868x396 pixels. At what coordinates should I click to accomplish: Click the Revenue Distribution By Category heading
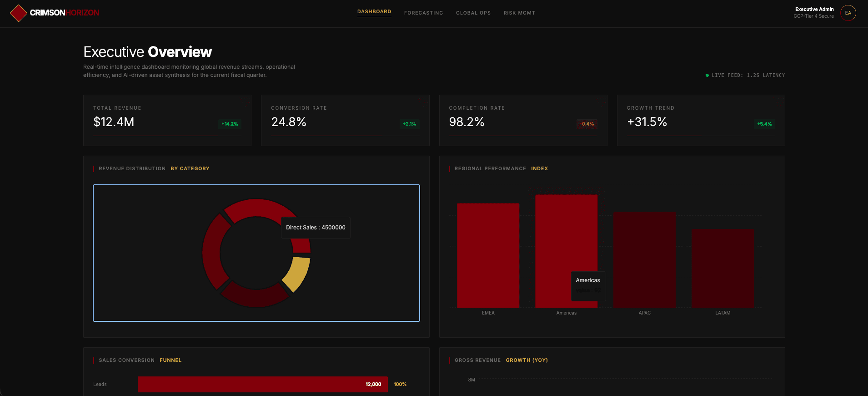tap(154, 169)
